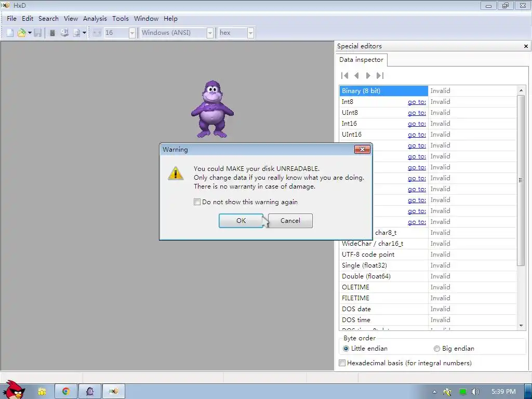Open the Help menu
The width and height of the screenshot is (532, 399).
(170, 19)
